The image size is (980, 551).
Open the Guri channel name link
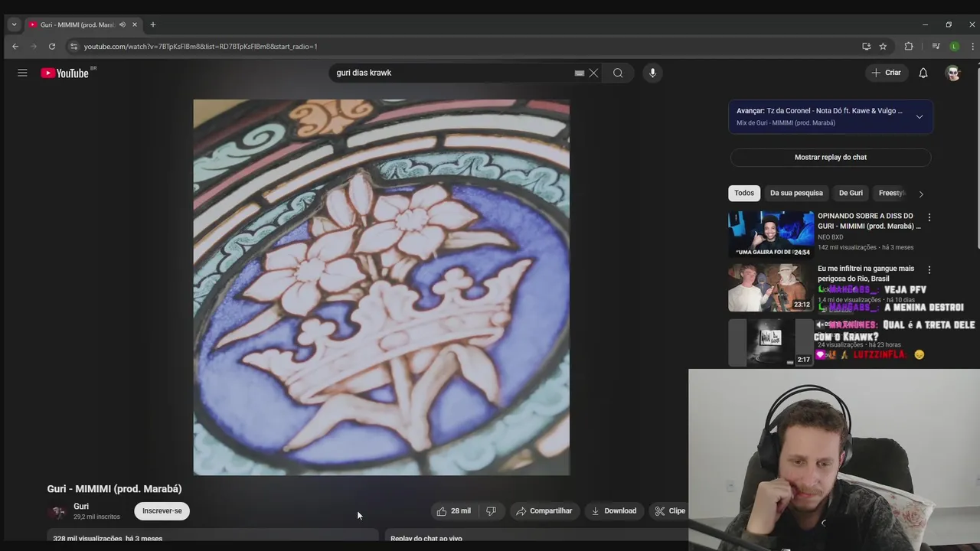pyautogui.click(x=81, y=507)
